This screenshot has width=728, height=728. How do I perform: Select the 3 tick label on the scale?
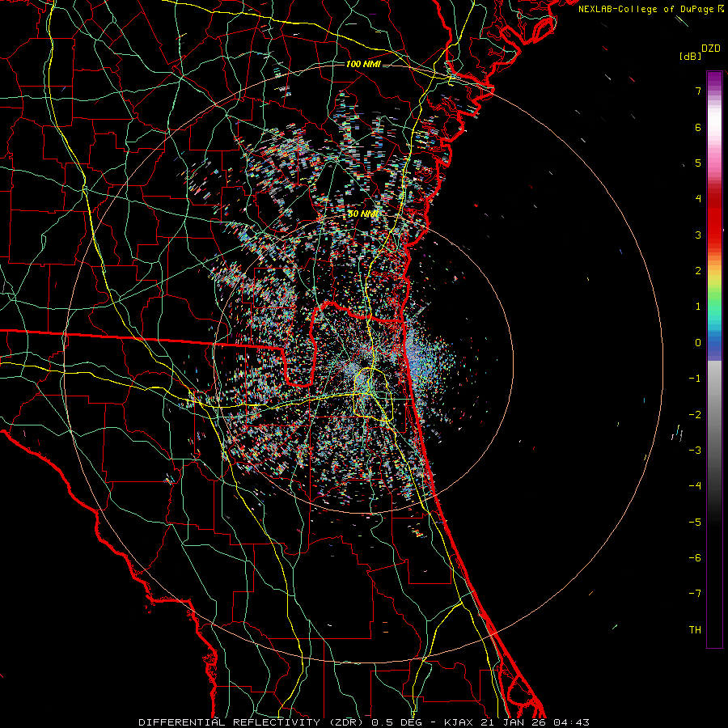[x=698, y=235]
